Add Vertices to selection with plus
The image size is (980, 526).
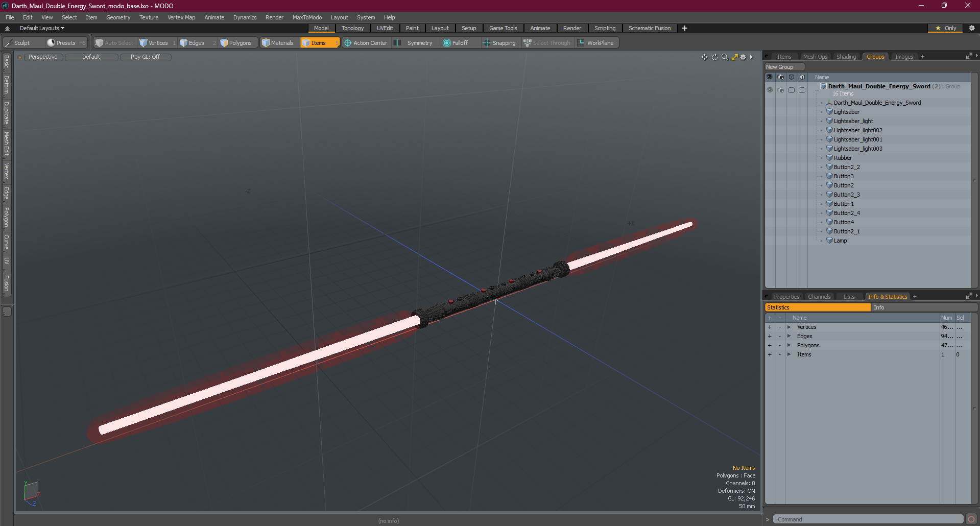click(770, 327)
